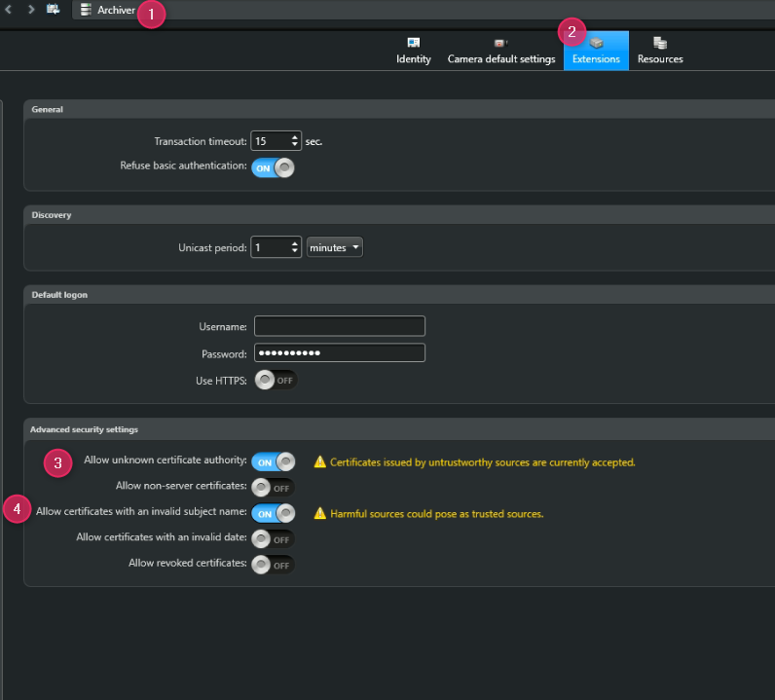Enable the Use HTTPS toggle
775x700 pixels.
[x=273, y=380]
